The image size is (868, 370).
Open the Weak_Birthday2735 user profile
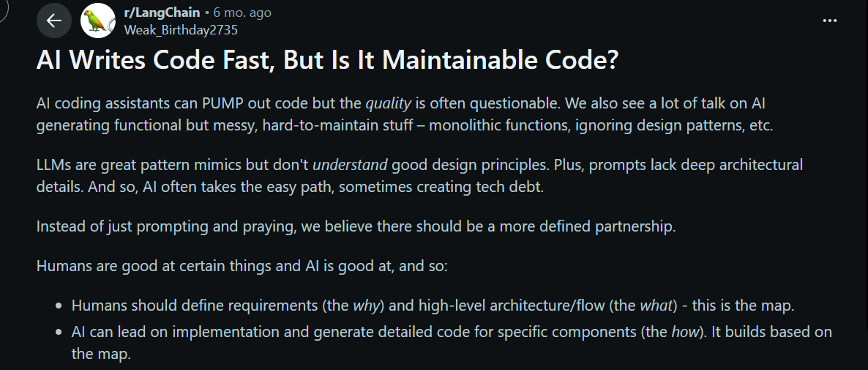(182, 30)
